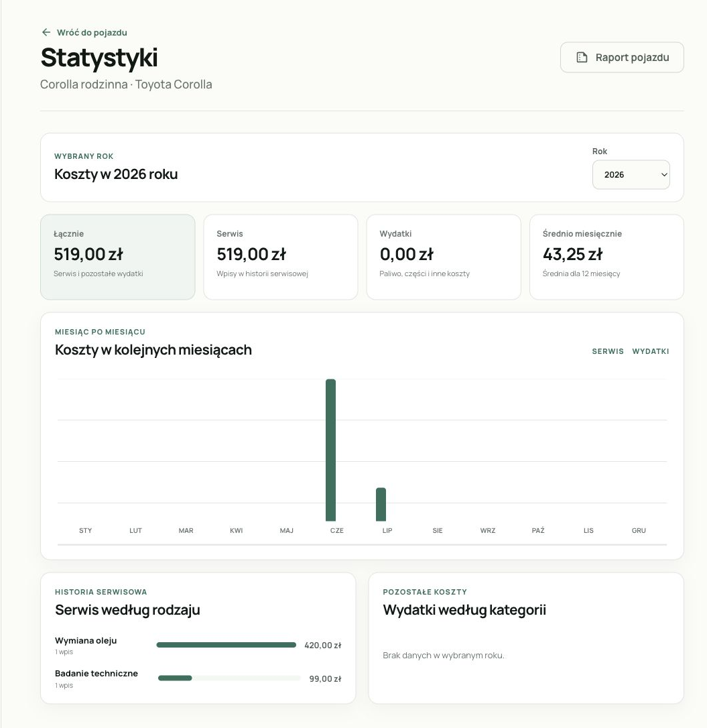The height and width of the screenshot is (728, 707).
Task: Select the Łącznie 519,00 zł card
Action: tap(118, 257)
